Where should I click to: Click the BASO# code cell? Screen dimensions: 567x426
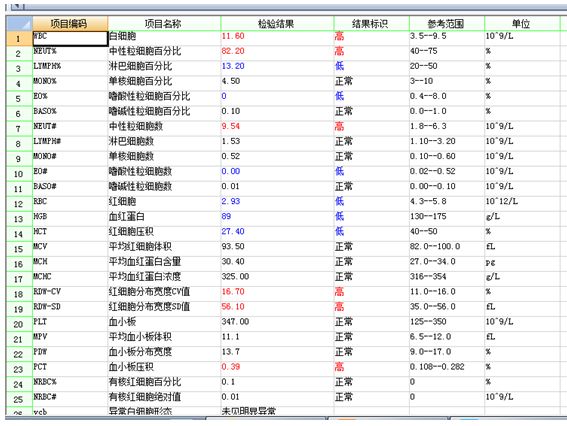[70, 189]
